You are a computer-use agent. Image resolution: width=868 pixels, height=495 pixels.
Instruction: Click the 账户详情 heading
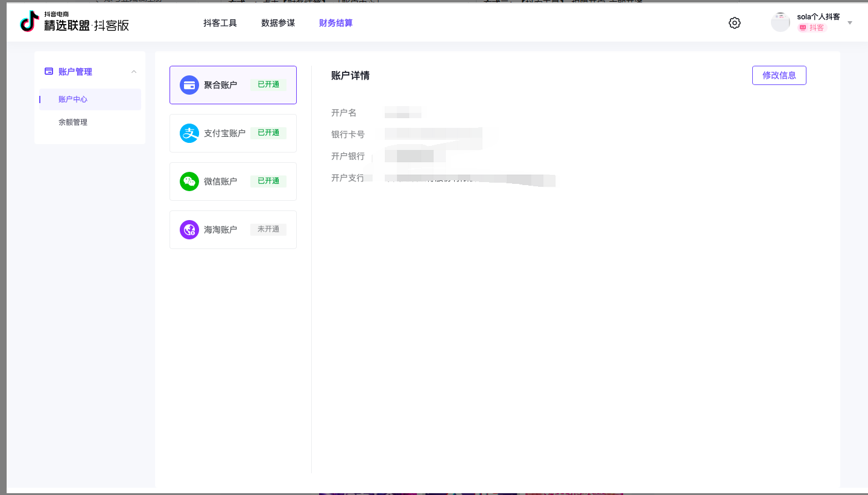point(350,75)
